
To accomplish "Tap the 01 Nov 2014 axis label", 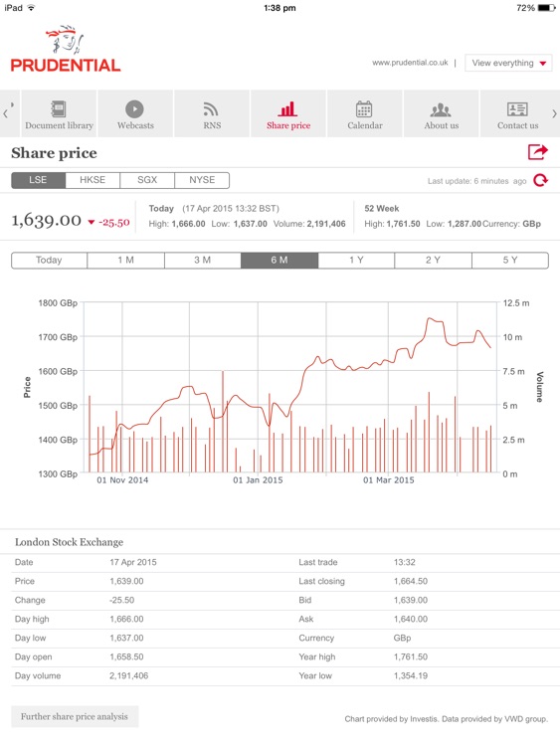I will pos(122,480).
